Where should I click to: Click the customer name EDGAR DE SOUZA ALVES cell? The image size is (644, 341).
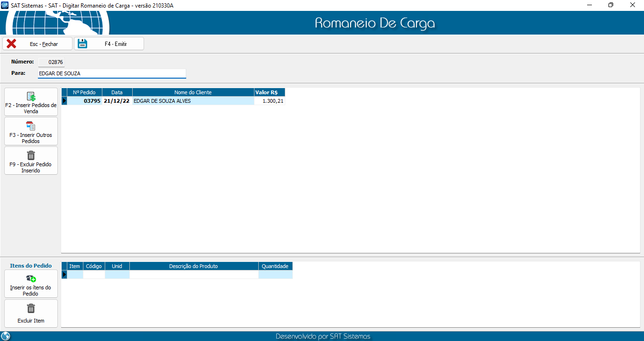(x=193, y=101)
